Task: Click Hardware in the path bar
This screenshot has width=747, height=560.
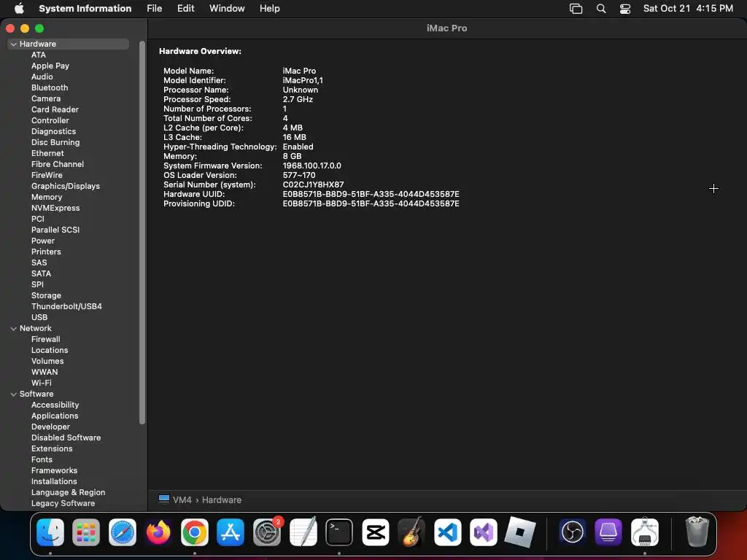Action: click(x=222, y=500)
